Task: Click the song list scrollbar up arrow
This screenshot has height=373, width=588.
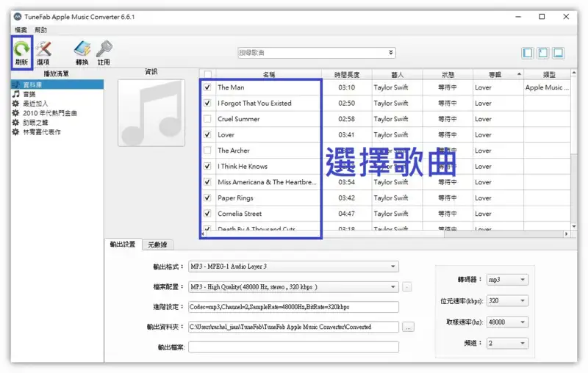Action: (574, 73)
